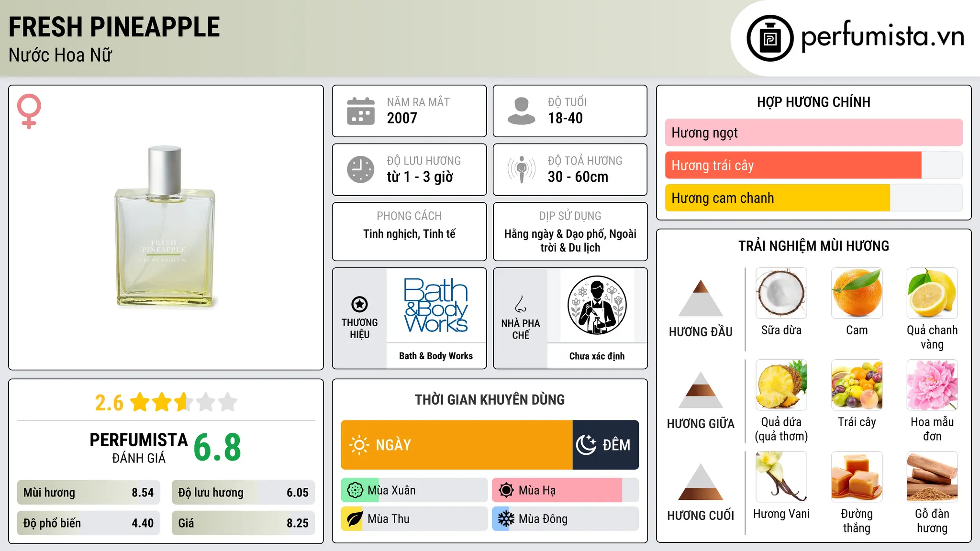Click the clock icon beside Độ lưu hương
This screenshot has width=980, height=551.
click(x=361, y=169)
